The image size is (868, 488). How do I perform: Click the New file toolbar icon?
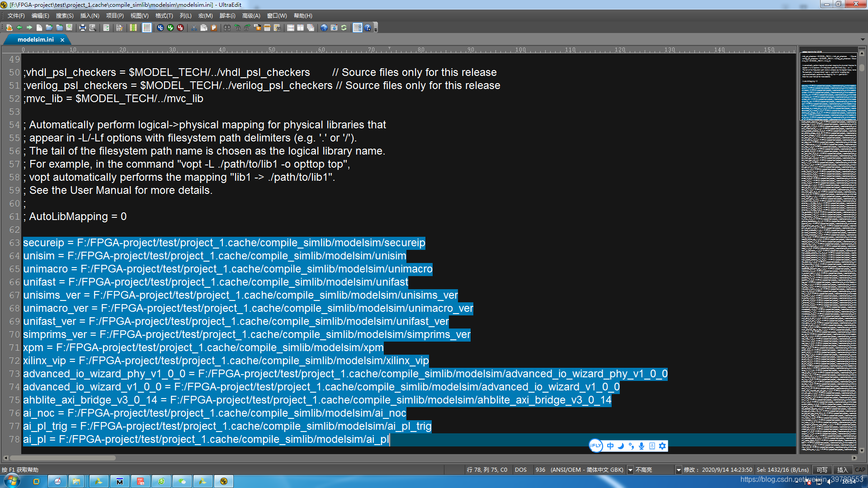pyautogui.click(x=39, y=28)
